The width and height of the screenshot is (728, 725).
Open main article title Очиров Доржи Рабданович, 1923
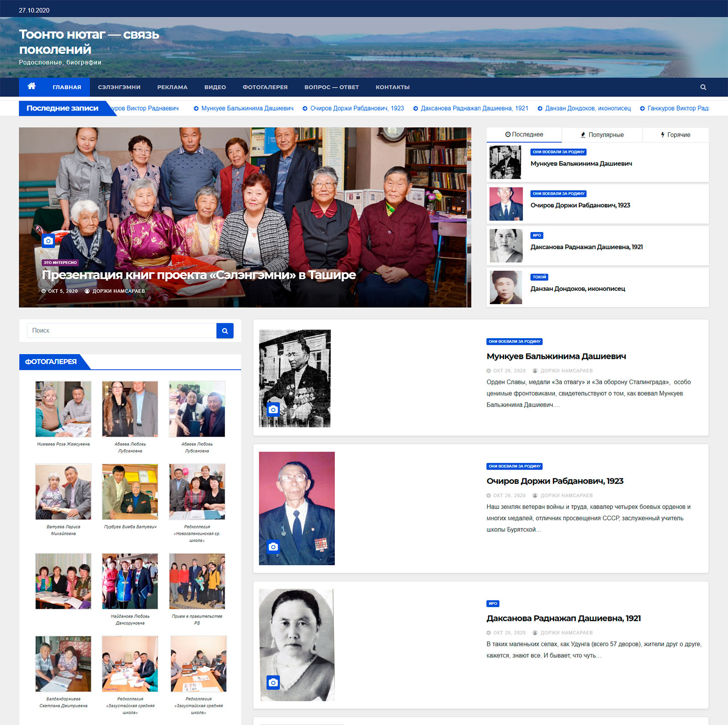pos(555,481)
